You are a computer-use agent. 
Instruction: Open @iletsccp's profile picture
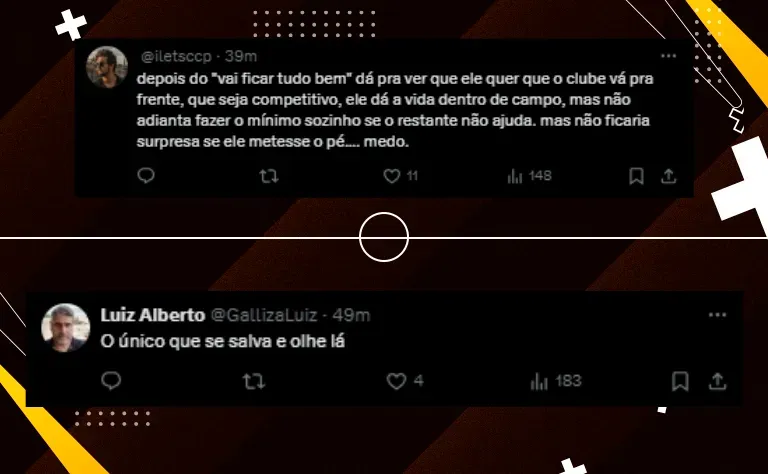point(107,67)
